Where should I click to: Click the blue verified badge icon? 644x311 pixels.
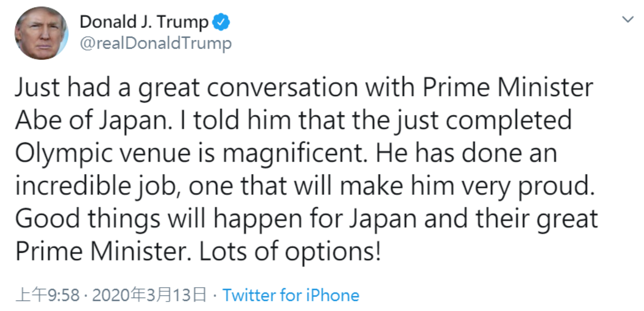(221, 22)
